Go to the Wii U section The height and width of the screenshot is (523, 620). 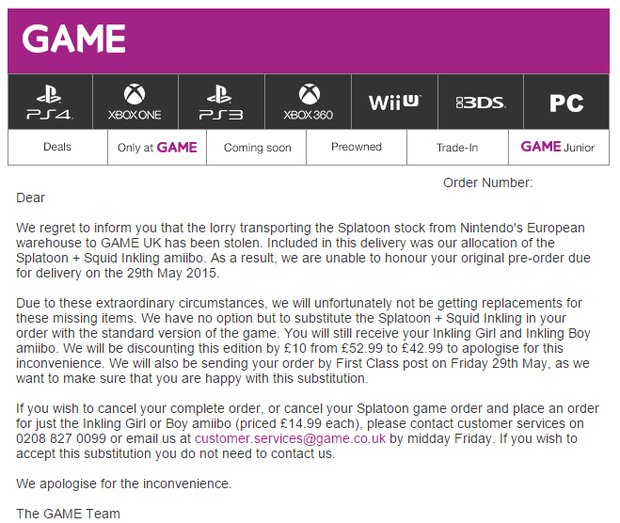click(x=394, y=102)
